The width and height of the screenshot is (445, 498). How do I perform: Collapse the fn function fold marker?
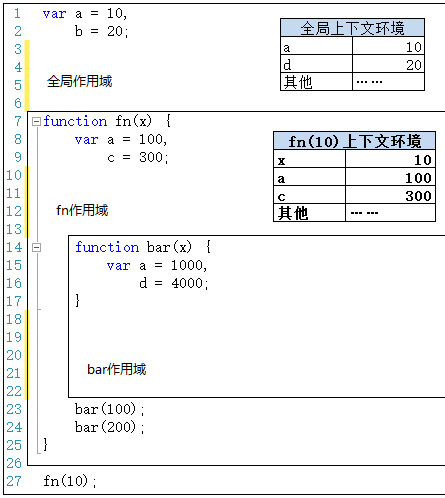[36, 121]
